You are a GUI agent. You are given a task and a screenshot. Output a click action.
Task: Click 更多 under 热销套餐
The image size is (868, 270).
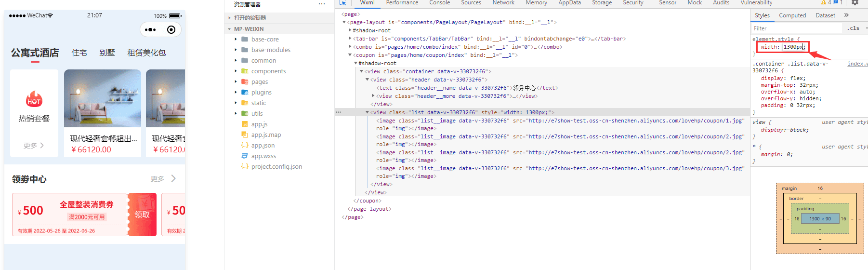coord(34,145)
